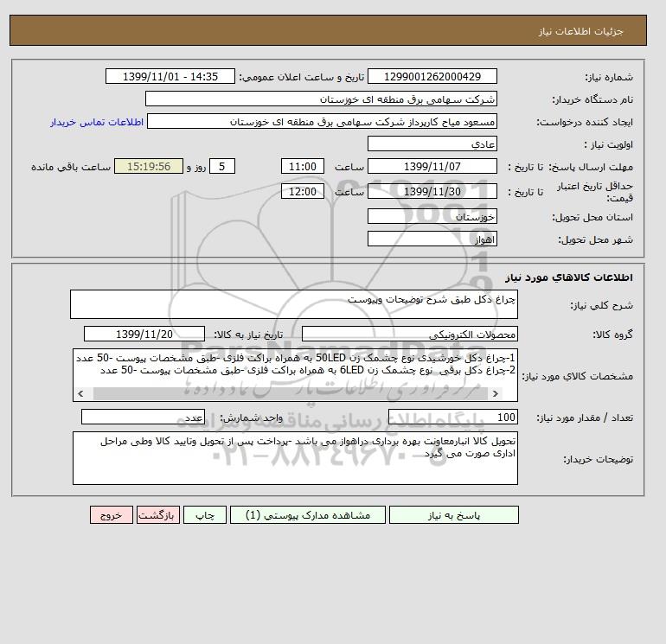Click the تاریخ و ساعت اعلان عمومی label
The height and width of the screenshot is (644, 666).
302,77
